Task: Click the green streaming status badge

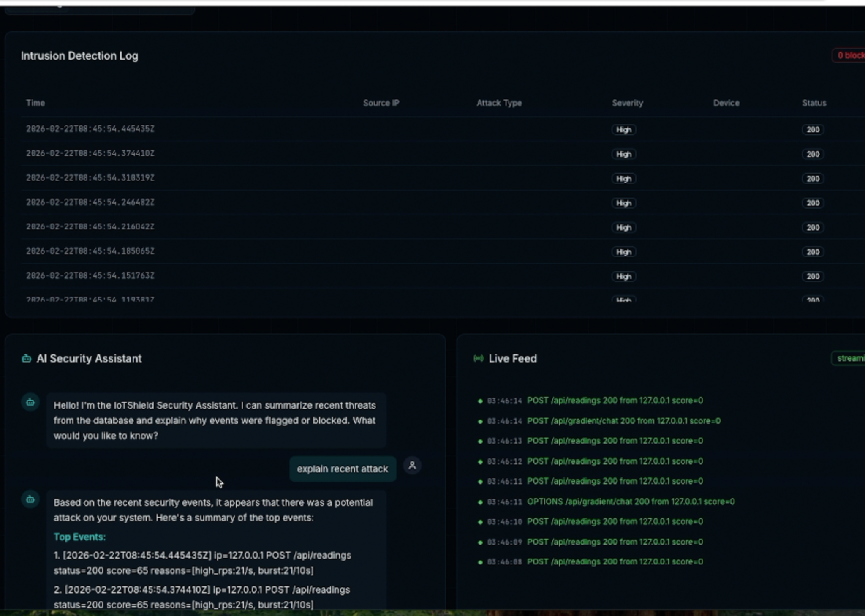Action: pos(849,358)
